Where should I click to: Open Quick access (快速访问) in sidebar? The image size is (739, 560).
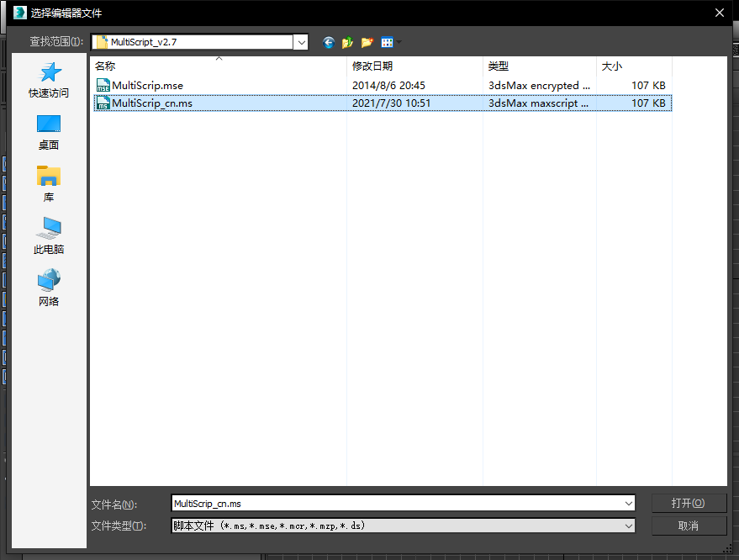pos(49,81)
